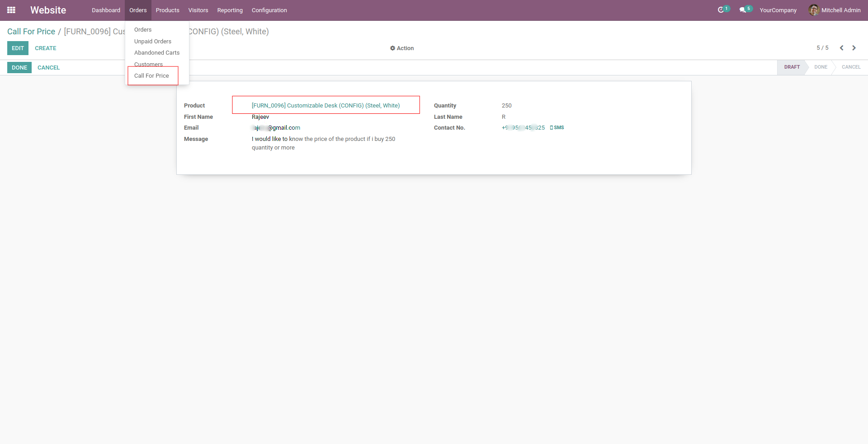Open the YourCompany company switcher

(x=778, y=10)
